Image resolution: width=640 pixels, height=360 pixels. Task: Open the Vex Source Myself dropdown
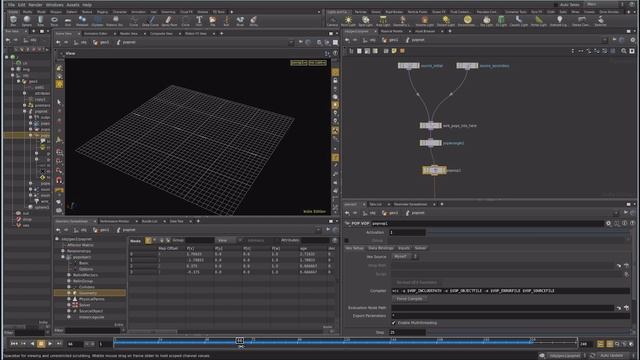(x=405, y=256)
